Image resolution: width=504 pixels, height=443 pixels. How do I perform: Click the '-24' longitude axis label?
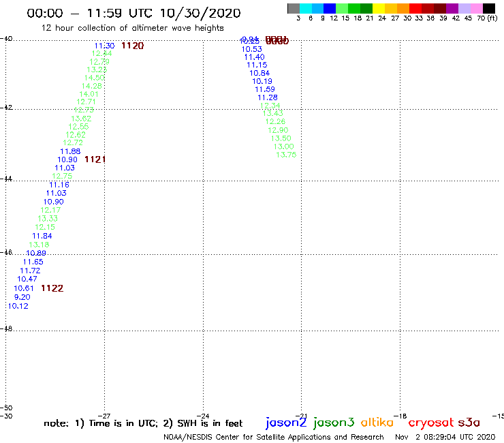(203, 416)
